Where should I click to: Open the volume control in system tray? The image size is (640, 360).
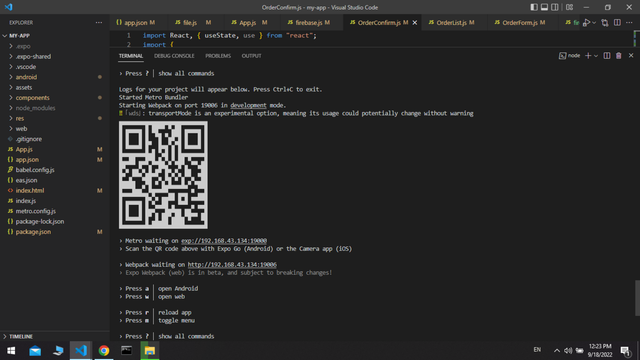[568, 350]
